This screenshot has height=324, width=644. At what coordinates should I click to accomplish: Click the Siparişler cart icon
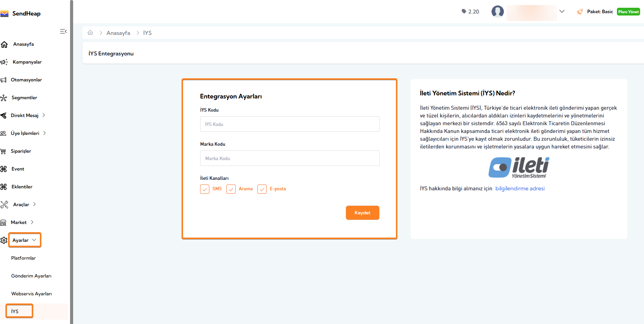pos(3,151)
